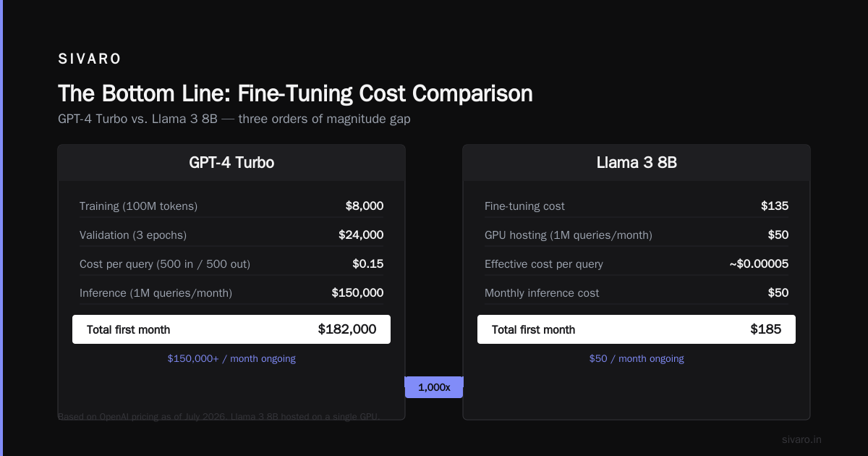Screen dimensions: 868x456
Task: Click the $50 / month ongoing text
Action: 637,358
